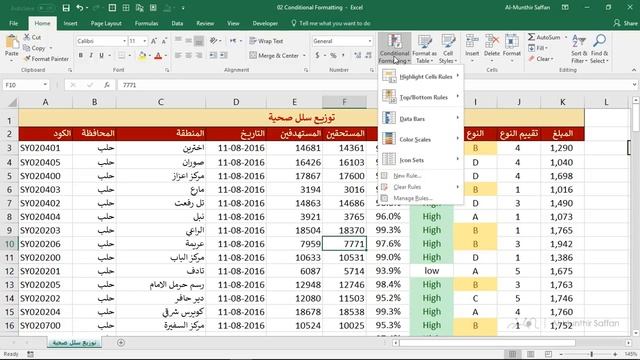Click the Save icon in title bar

click(x=66, y=8)
